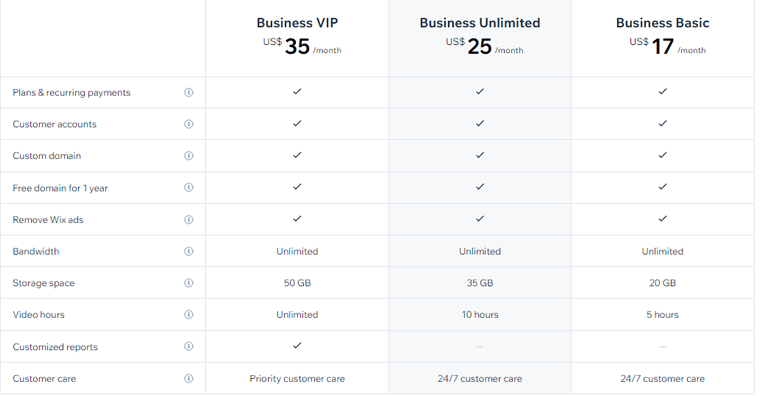This screenshot has width=760, height=396.
Task: Click info icon for Plans & recurring payments
Action: pos(189,92)
